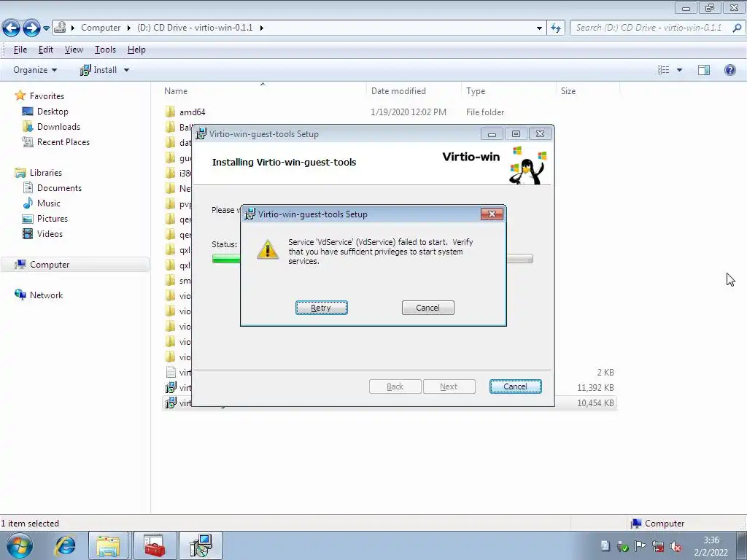Click the Search CD Drive input field
747x560 pixels.
tap(649, 28)
